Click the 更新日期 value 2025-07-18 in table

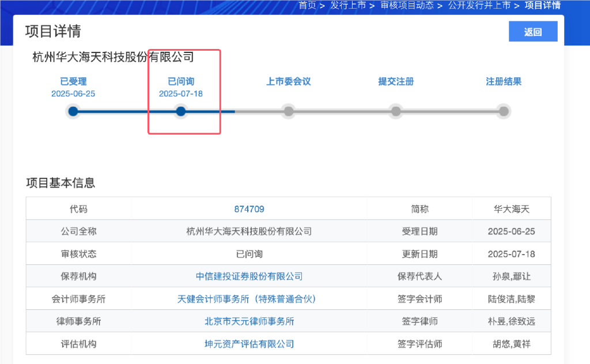pos(512,254)
